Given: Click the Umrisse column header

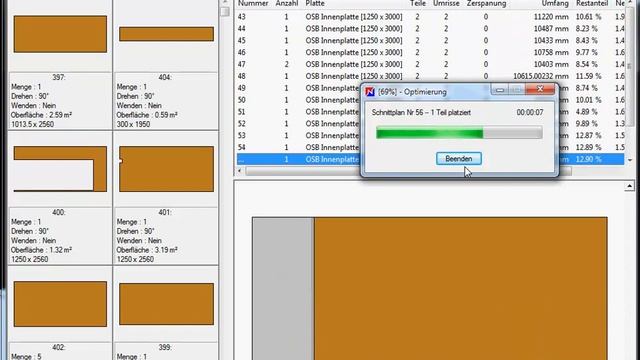Looking at the screenshot, I should click(446, 3).
